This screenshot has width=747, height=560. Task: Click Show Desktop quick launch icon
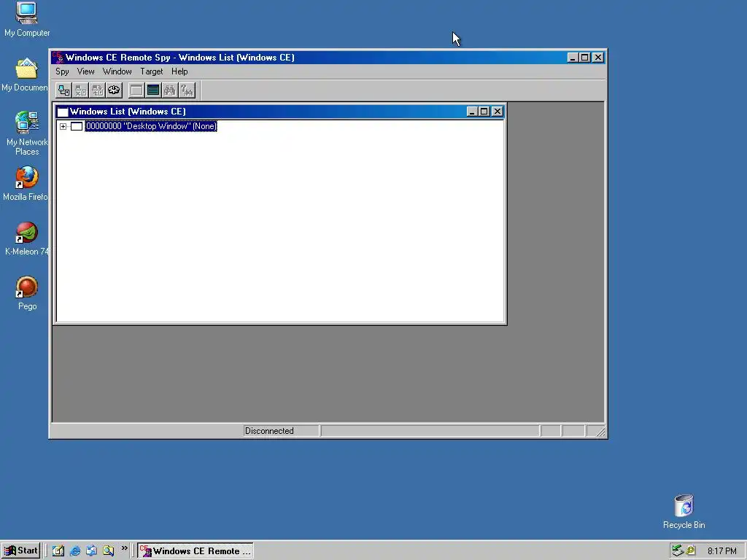click(x=58, y=551)
